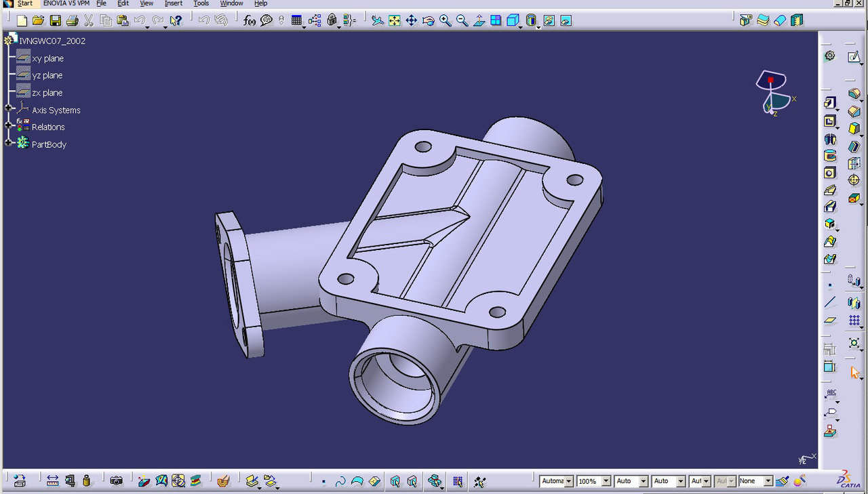The width and height of the screenshot is (868, 494).
Task: Open the Window menu
Action: pos(232,3)
